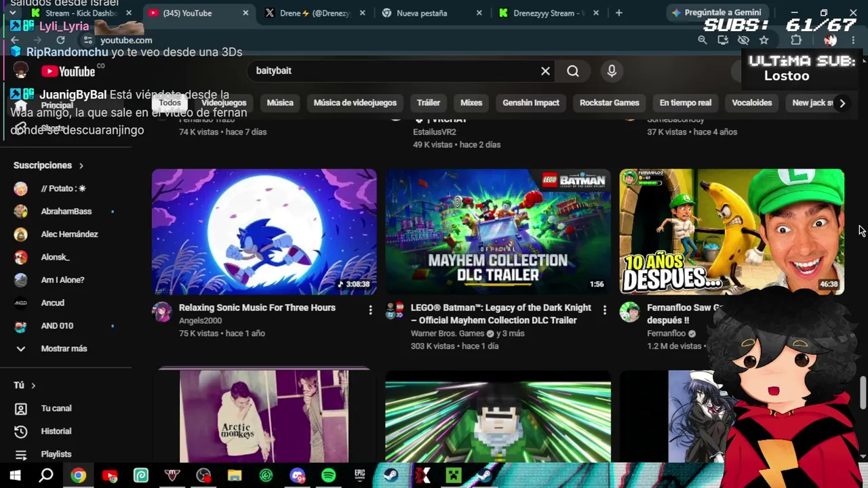The width and height of the screenshot is (868, 488).
Task: Play the LEGO Batman Mayhem Collection thumbnail
Action: pos(498,232)
